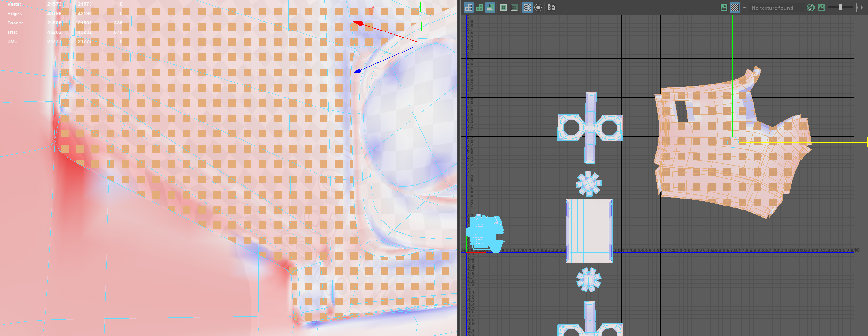This screenshot has height=336, width=868.
Task: Click the isolate select dashed-circle icon
Action: [538, 8]
